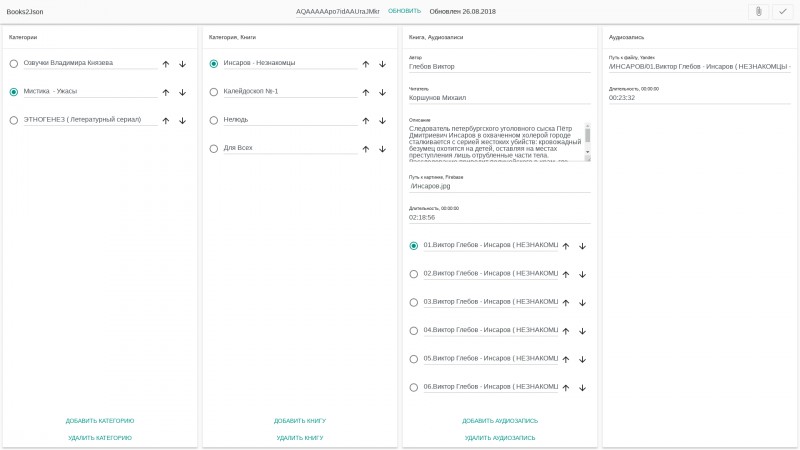Screen dimensions: 800x450
Task: Move 'Калейдоскоп №-1' book up
Action: point(366,92)
